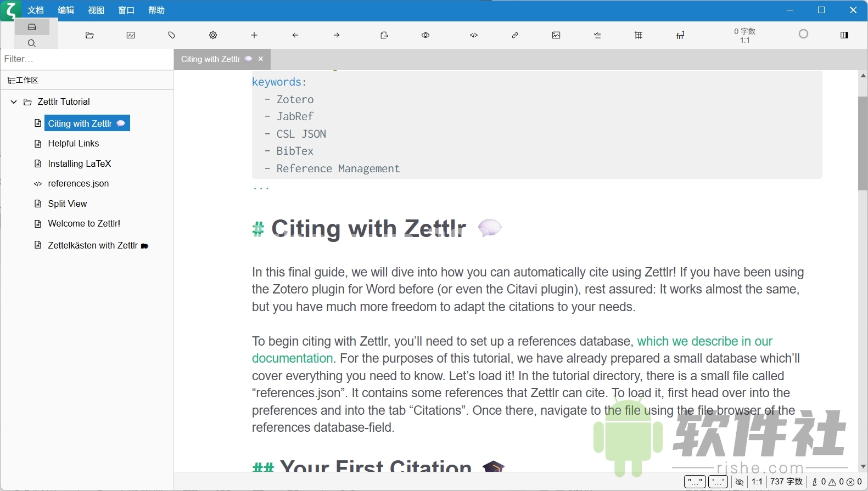Insert a footnote with the fn icon

tap(680, 35)
